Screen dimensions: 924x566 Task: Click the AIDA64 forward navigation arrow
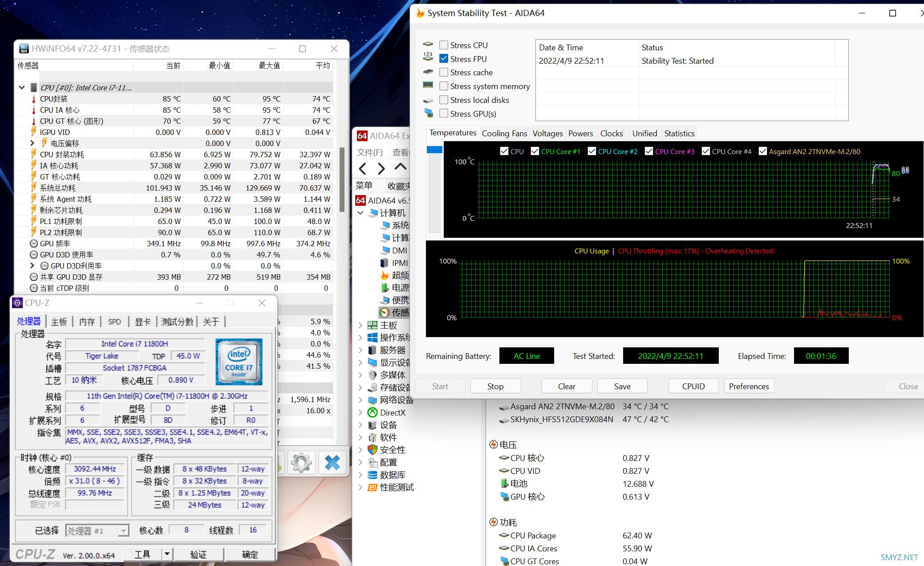(381, 169)
